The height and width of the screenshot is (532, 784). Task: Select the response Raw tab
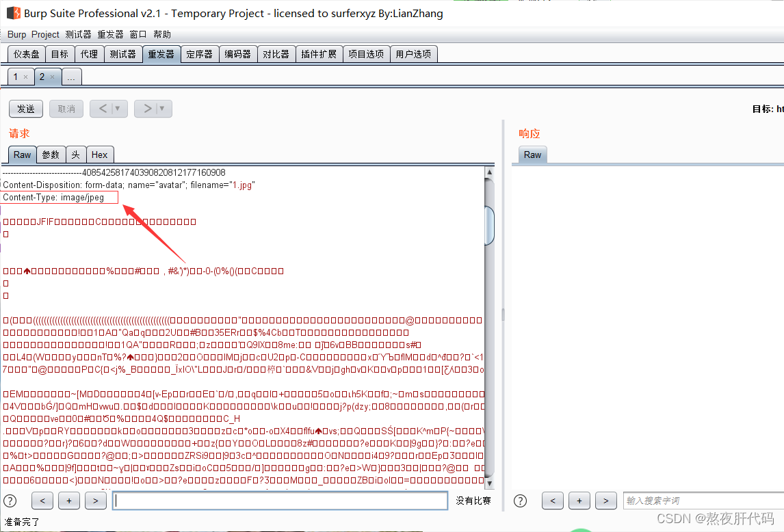tap(532, 155)
